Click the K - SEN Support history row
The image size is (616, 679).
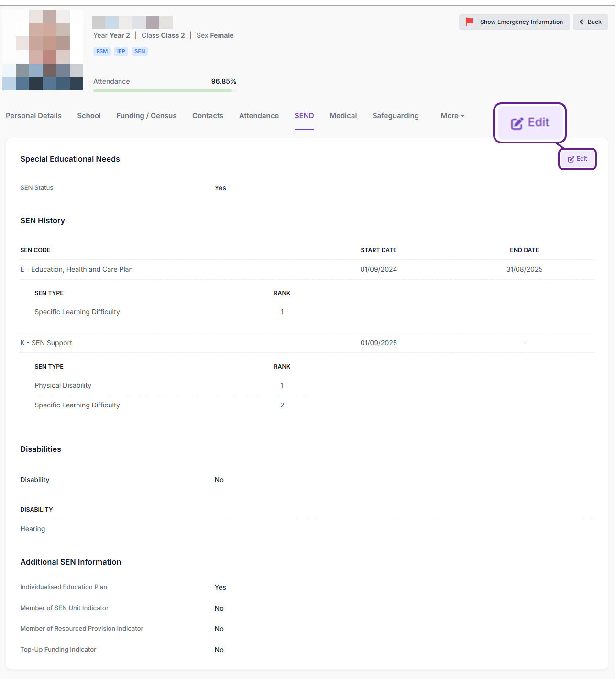(x=46, y=343)
